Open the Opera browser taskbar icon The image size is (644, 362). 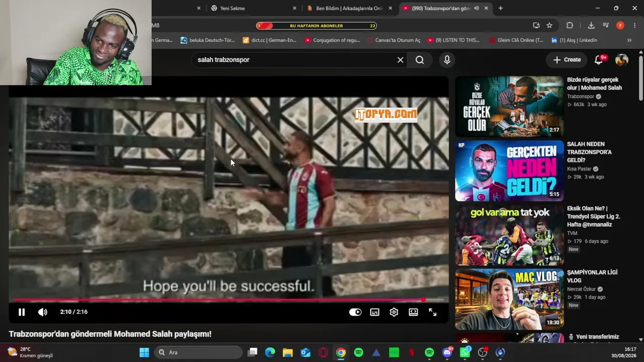(x=323, y=352)
